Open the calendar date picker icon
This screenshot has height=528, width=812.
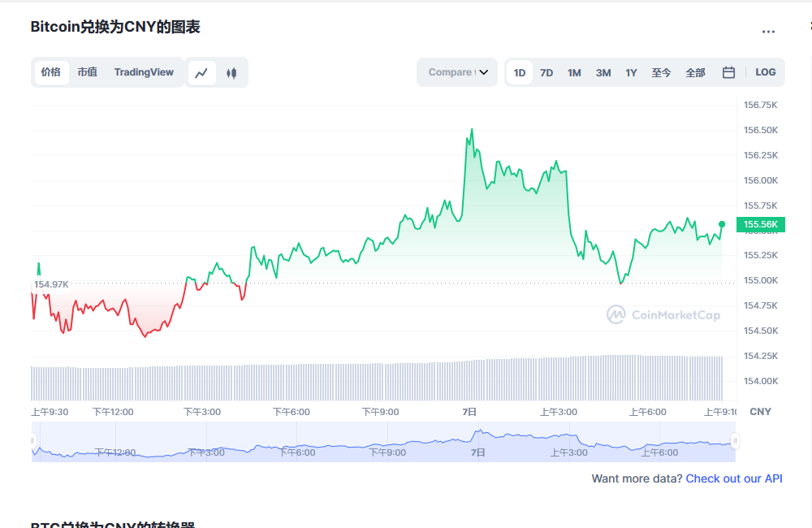[x=728, y=72]
